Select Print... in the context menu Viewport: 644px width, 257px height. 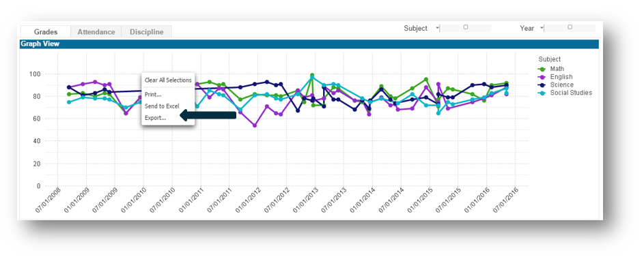(153, 95)
